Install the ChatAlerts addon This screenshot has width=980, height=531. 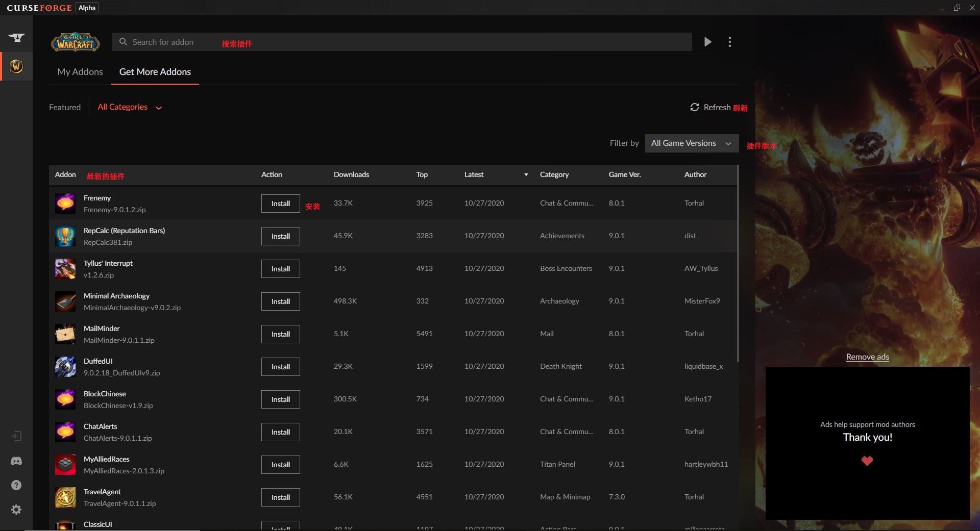(x=281, y=432)
